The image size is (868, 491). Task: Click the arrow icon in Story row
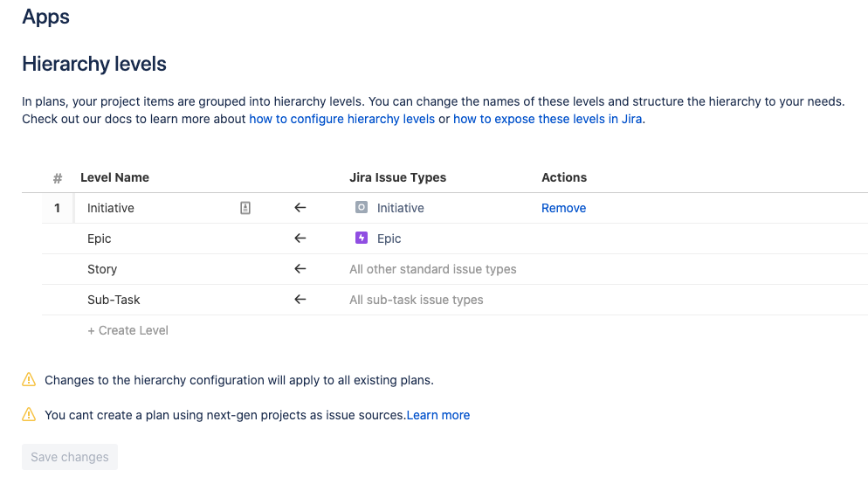coord(300,269)
